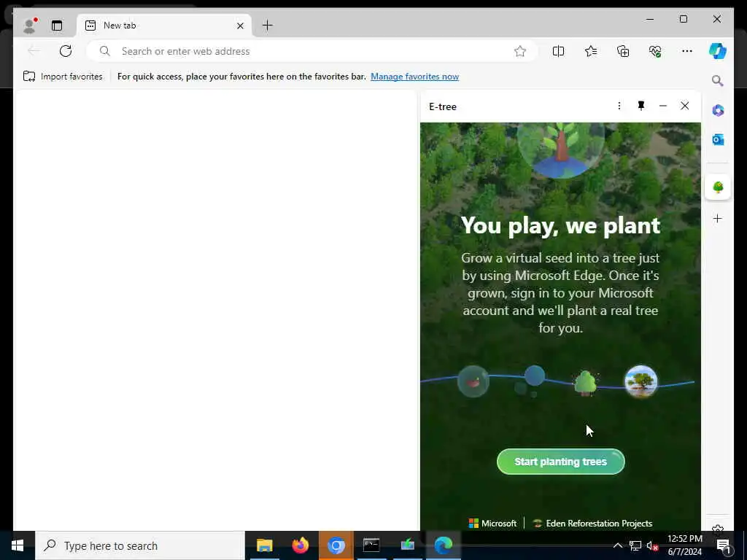Open the tab actions menu icon

pos(57,26)
